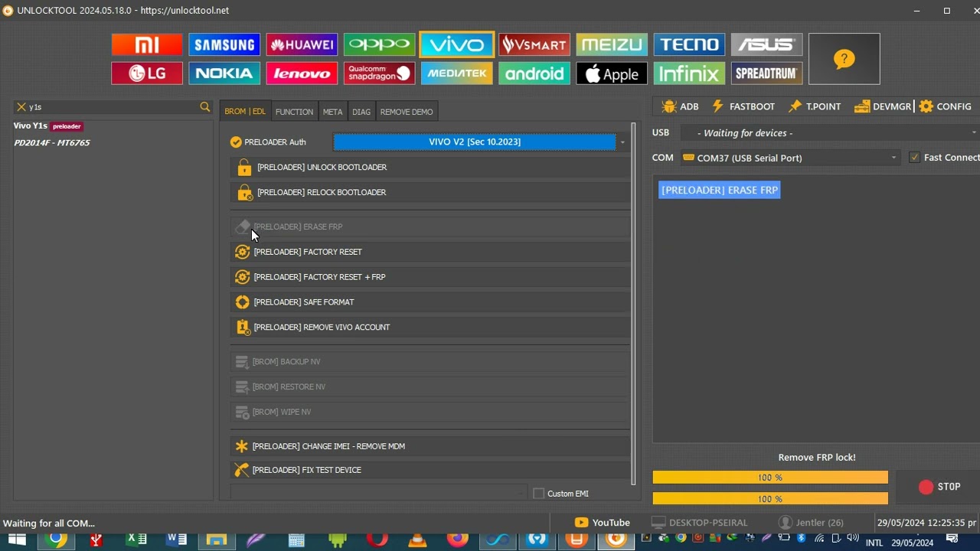Screen dimensions: 980x551
Task: Open the VIVO V2 auth dropdown
Action: click(x=622, y=142)
